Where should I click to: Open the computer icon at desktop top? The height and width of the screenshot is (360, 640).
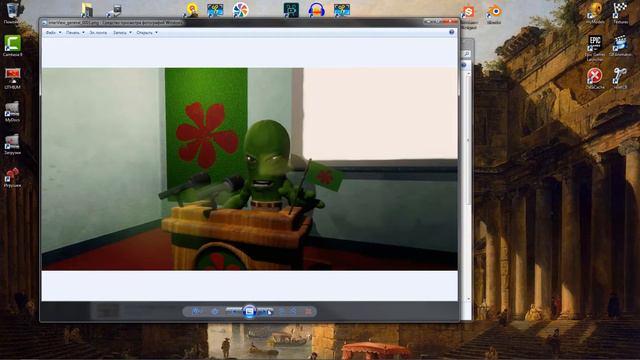click(113, 11)
